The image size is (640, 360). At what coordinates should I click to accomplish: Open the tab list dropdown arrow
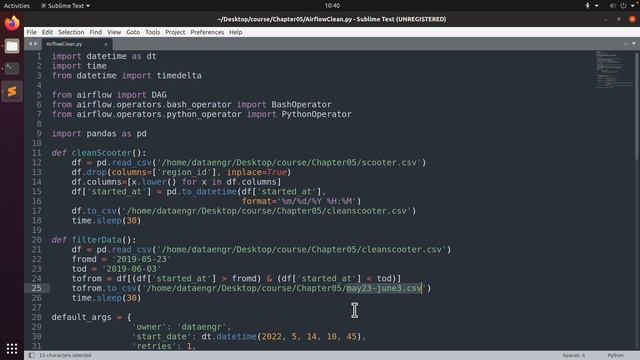point(633,44)
